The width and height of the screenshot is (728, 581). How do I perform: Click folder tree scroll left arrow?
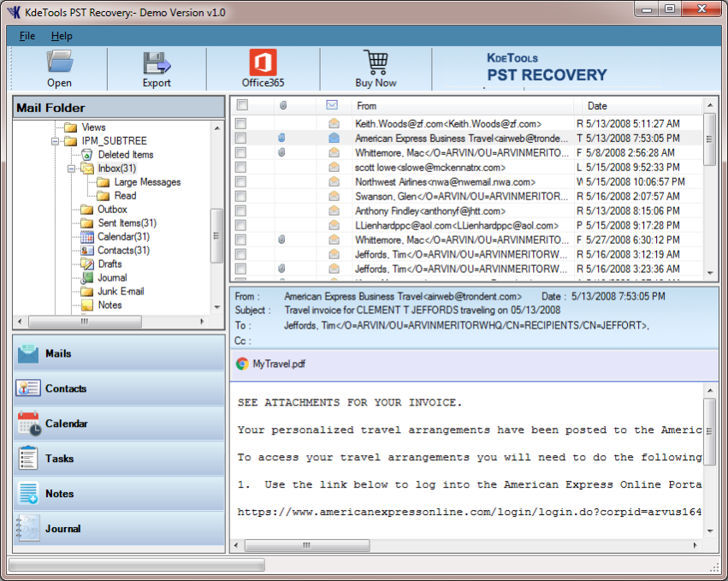[20, 322]
